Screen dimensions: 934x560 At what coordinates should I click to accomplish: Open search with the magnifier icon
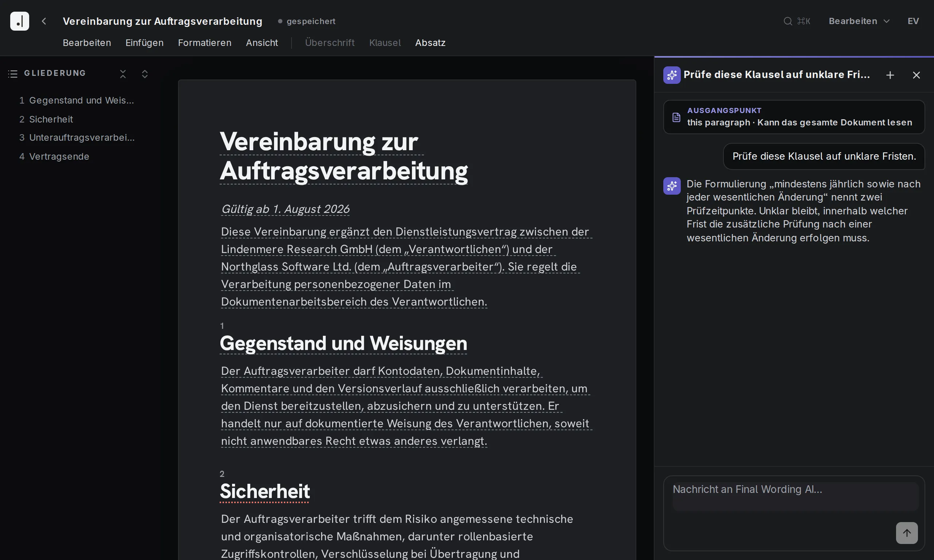(788, 21)
